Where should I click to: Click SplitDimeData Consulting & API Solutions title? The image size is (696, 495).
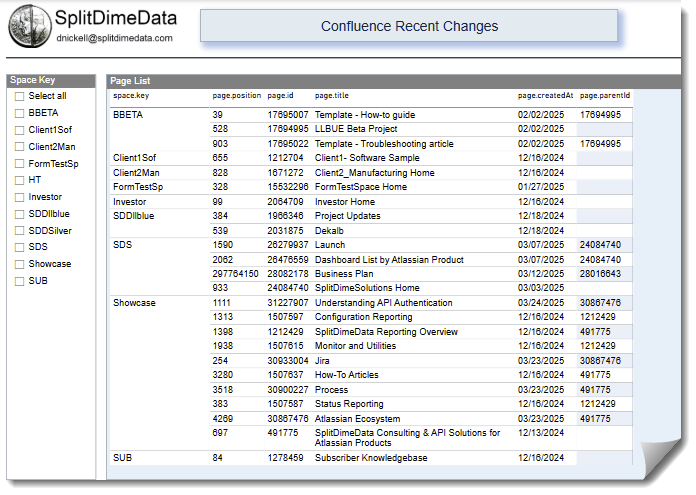(407, 438)
